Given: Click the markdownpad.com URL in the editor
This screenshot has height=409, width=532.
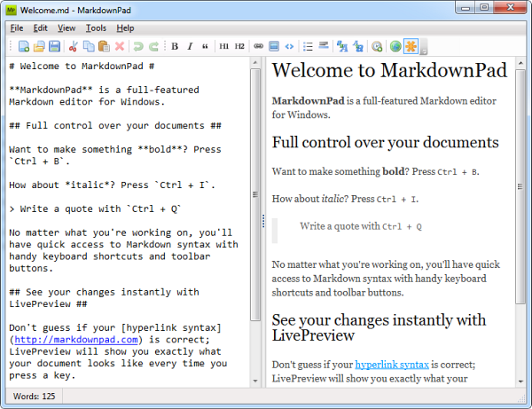Looking at the screenshot, I should (76, 340).
